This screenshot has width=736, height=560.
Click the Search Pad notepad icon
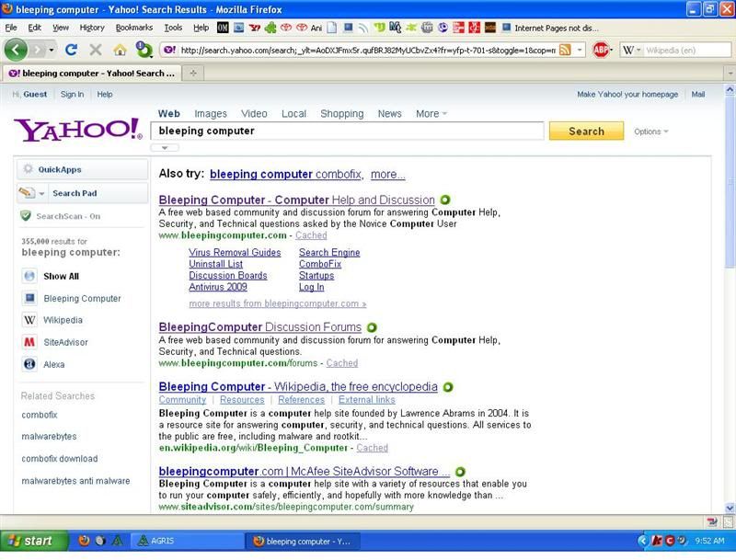27,192
